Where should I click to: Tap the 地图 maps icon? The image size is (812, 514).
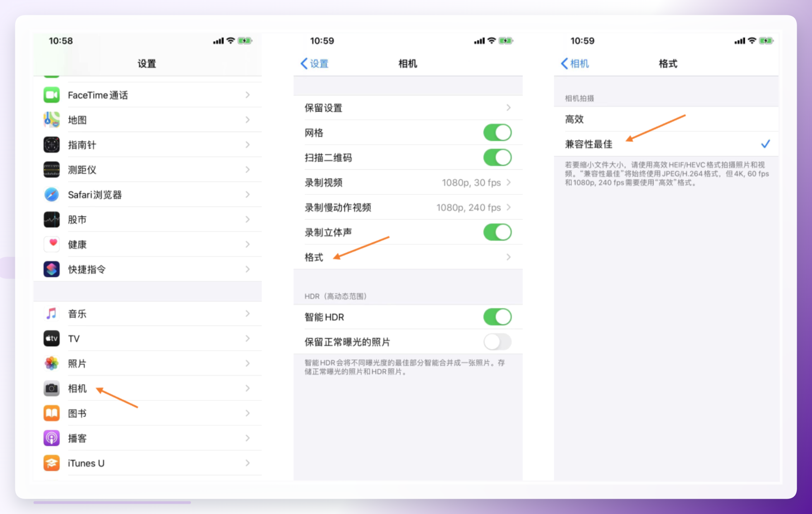pyautogui.click(x=51, y=120)
